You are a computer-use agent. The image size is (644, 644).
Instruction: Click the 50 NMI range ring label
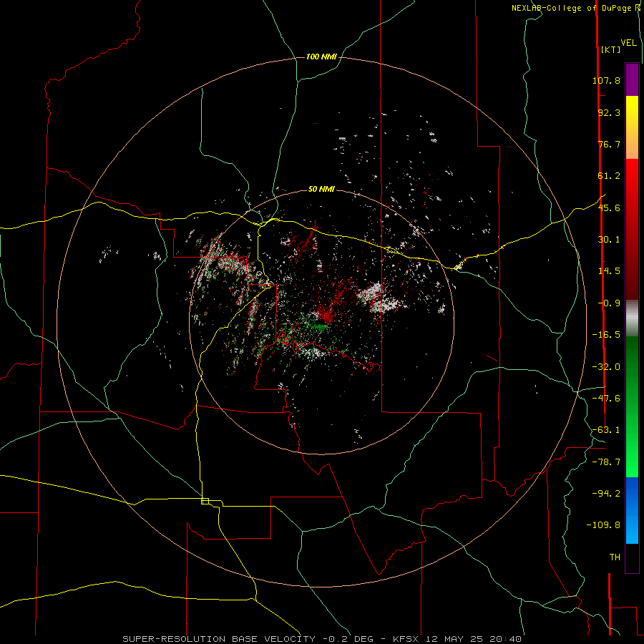tap(321, 189)
